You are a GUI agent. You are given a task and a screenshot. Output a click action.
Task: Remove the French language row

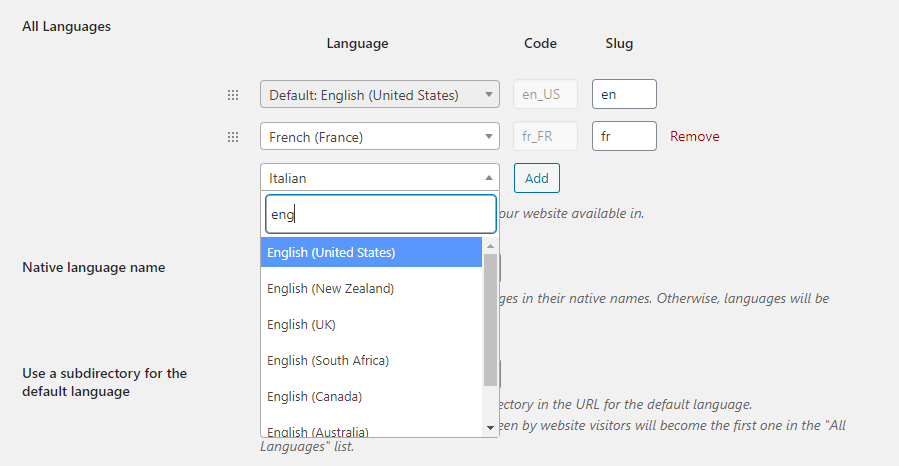point(694,136)
